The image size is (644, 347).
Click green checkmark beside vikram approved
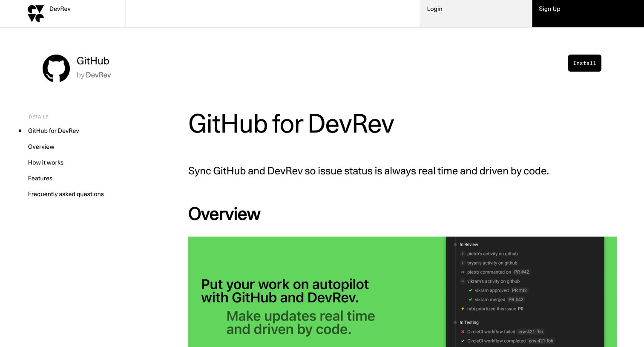click(x=470, y=290)
